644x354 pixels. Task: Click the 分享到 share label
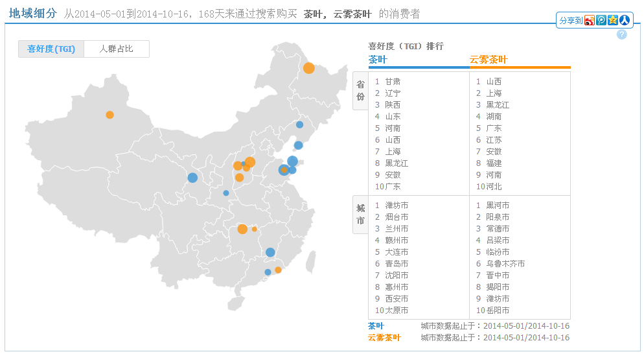pyautogui.click(x=571, y=21)
